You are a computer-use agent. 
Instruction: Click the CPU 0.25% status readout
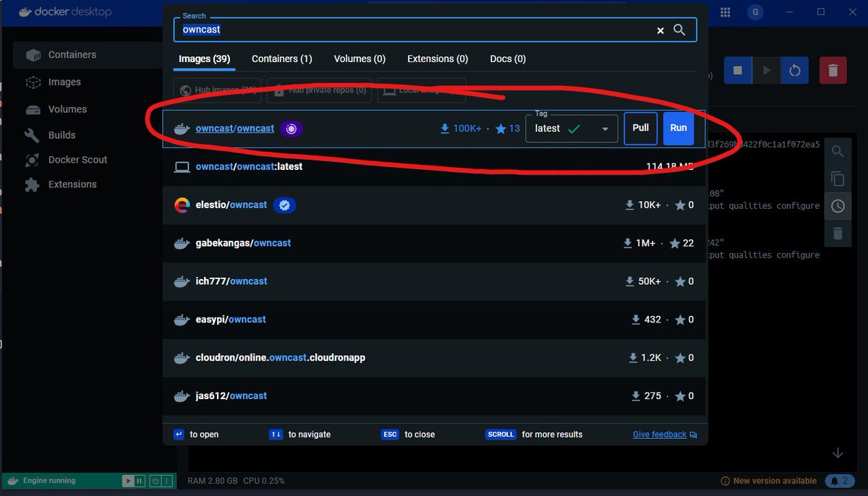pos(264,481)
